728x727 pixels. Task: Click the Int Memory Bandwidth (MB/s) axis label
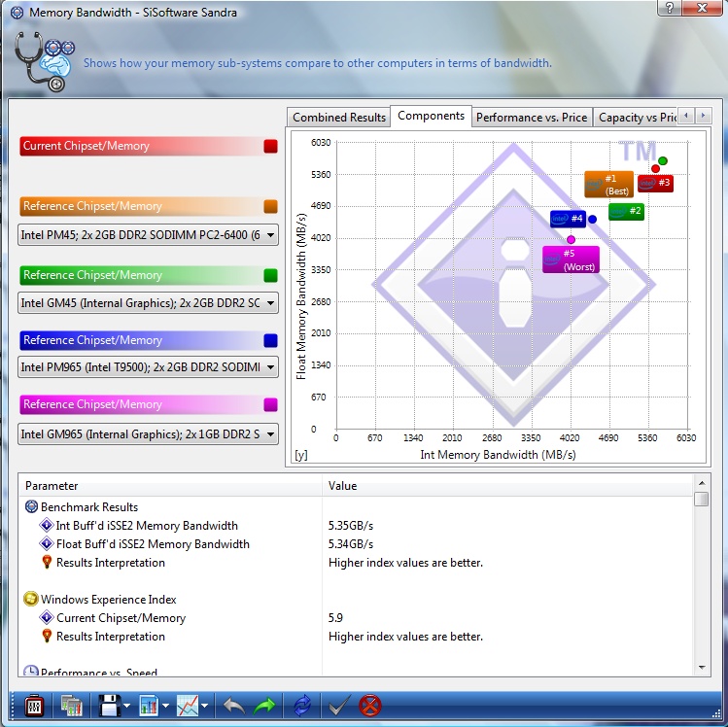498,455
